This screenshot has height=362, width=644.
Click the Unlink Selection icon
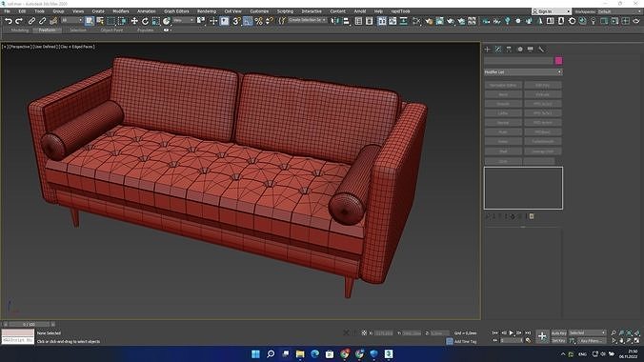[42, 21]
